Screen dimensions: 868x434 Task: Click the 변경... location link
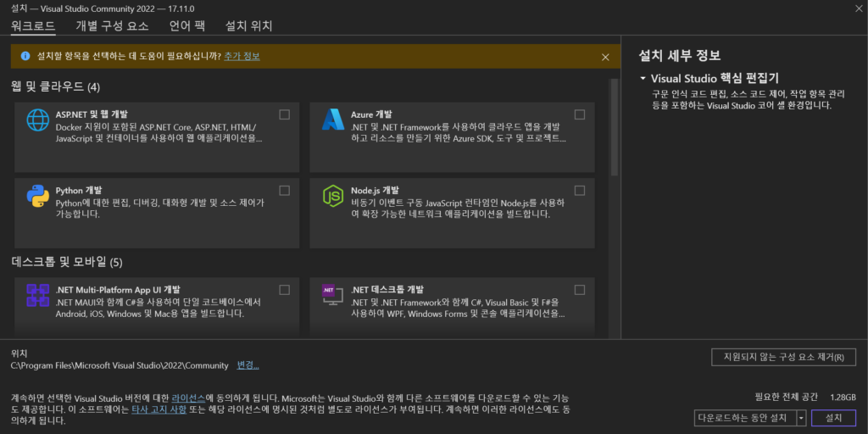click(x=248, y=365)
